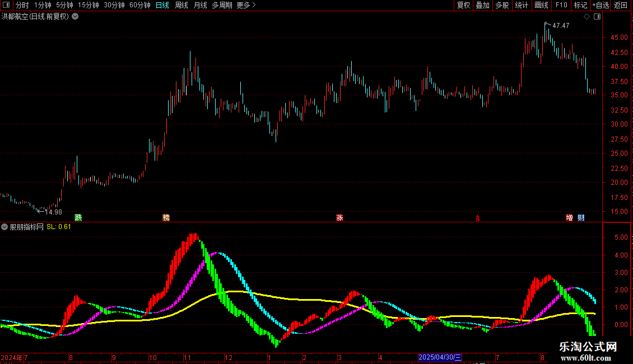Expand the 更多 periods menu

[x=246, y=5]
